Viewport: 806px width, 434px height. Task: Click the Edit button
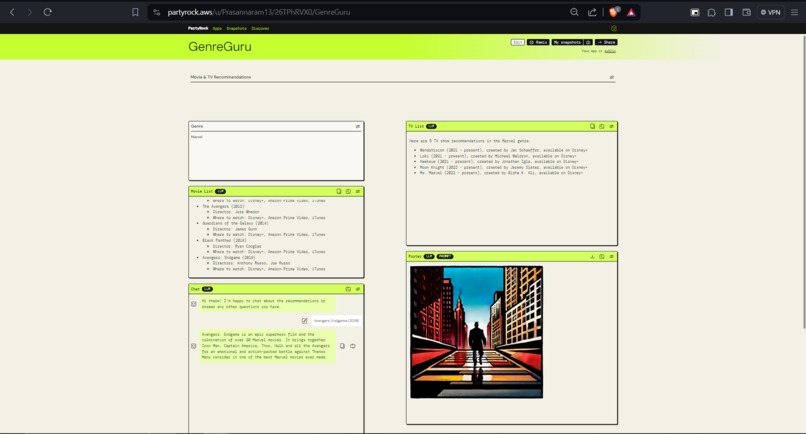coord(518,42)
